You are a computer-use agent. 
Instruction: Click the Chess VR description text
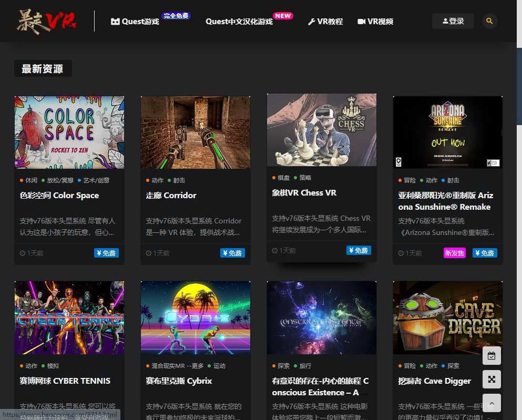pos(321,224)
